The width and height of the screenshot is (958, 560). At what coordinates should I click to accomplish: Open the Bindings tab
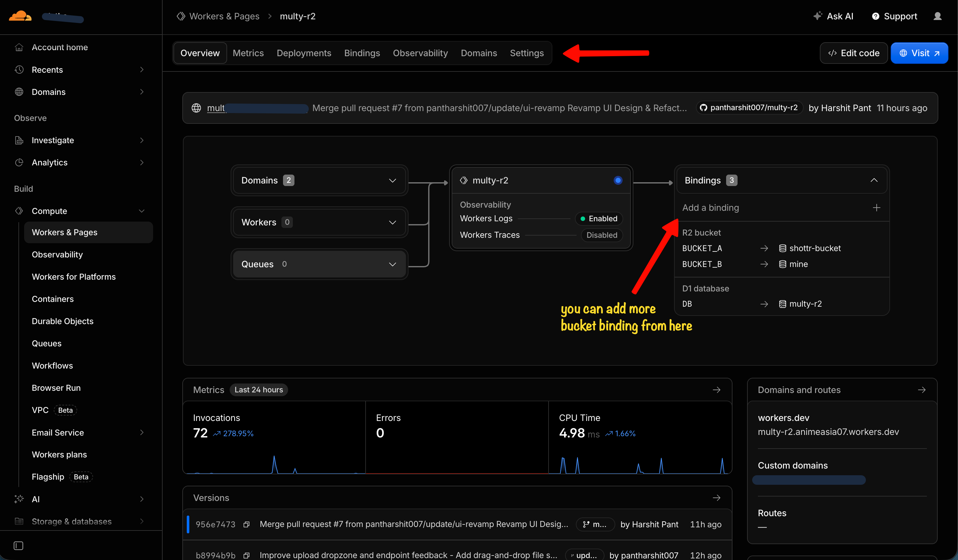point(362,53)
